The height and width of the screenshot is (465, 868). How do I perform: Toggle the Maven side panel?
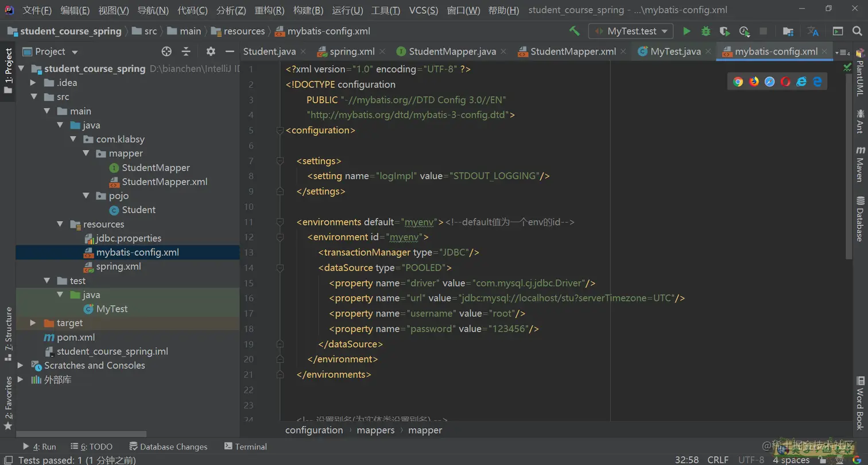pos(860,164)
